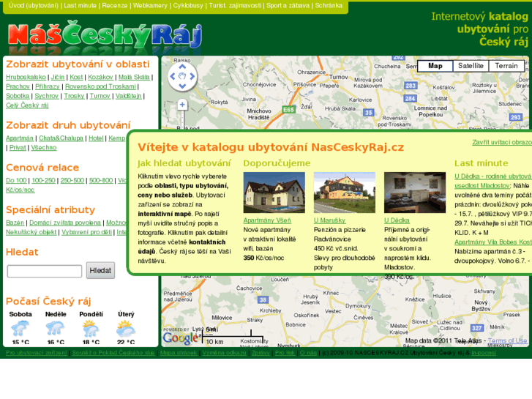
Task: Click Neděle weather icon
Action: [x=56, y=329]
